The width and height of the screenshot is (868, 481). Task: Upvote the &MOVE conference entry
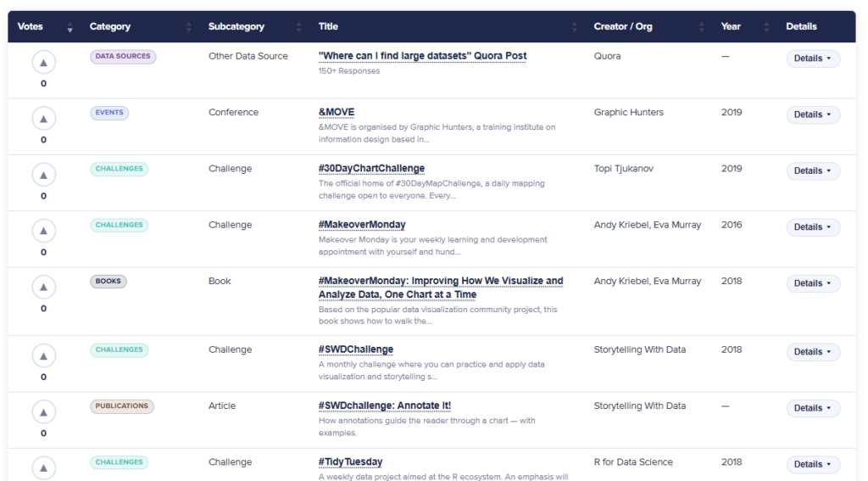(x=44, y=119)
